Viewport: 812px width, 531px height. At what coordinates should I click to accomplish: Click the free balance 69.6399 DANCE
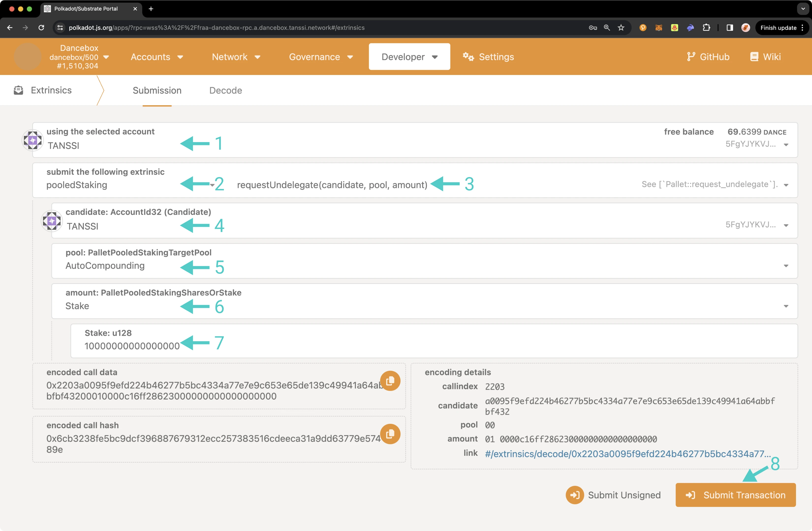tap(757, 132)
